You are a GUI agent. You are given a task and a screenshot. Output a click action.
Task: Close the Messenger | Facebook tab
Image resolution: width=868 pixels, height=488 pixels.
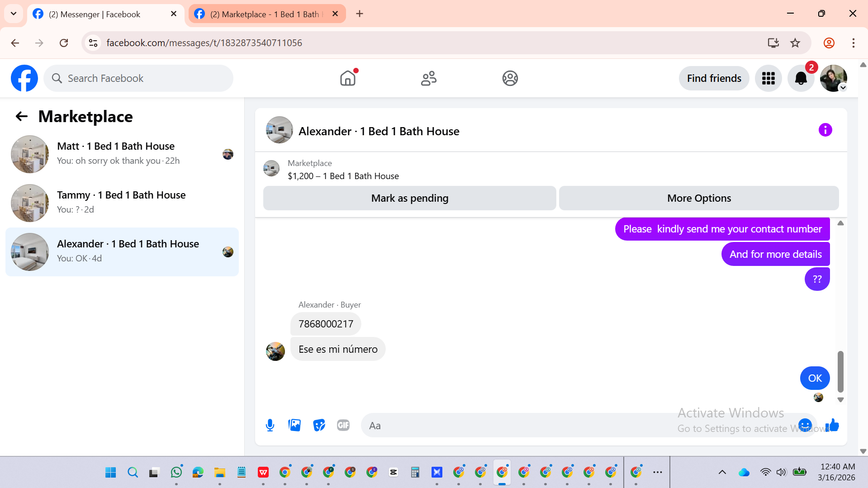coord(174,14)
